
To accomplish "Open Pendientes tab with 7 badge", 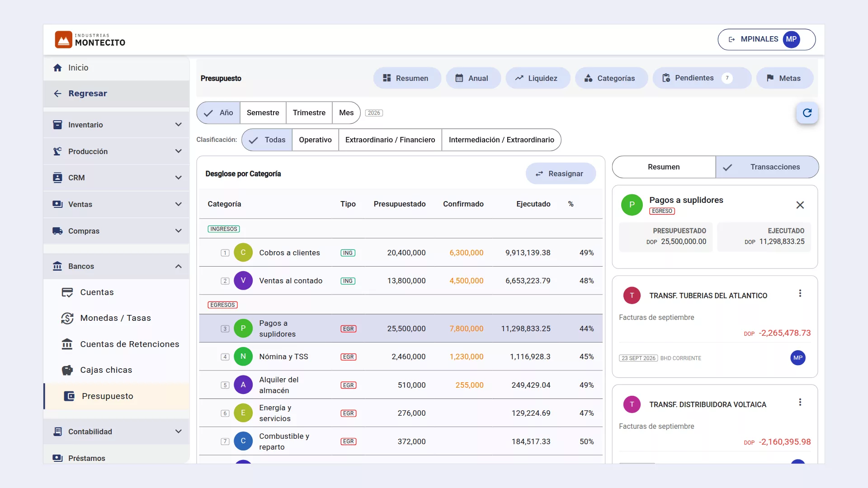I will pos(702,78).
